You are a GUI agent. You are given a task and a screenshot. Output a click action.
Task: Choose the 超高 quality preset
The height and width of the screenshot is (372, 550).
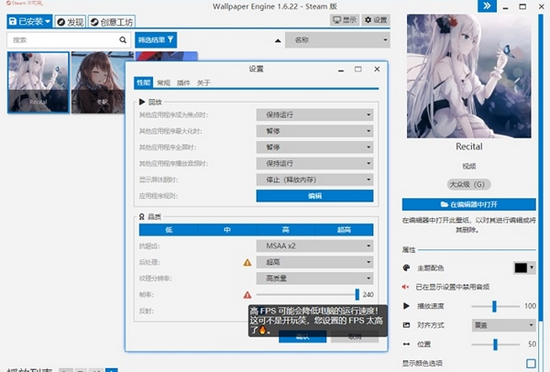click(344, 230)
